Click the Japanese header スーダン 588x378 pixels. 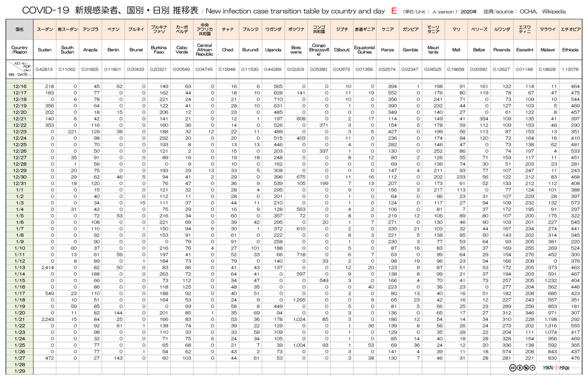coord(45,29)
